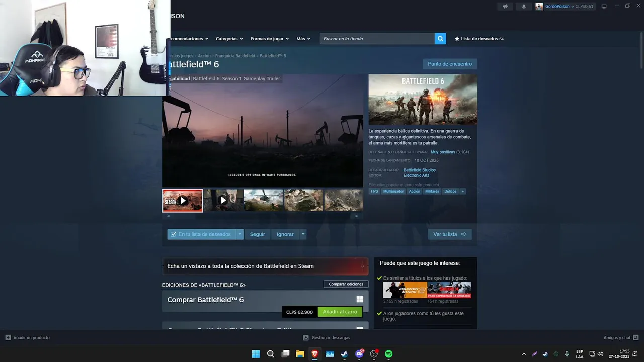Follow 'Franquicia Battlefield' breadcrumb
644x362 pixels.
click(235, 56)
